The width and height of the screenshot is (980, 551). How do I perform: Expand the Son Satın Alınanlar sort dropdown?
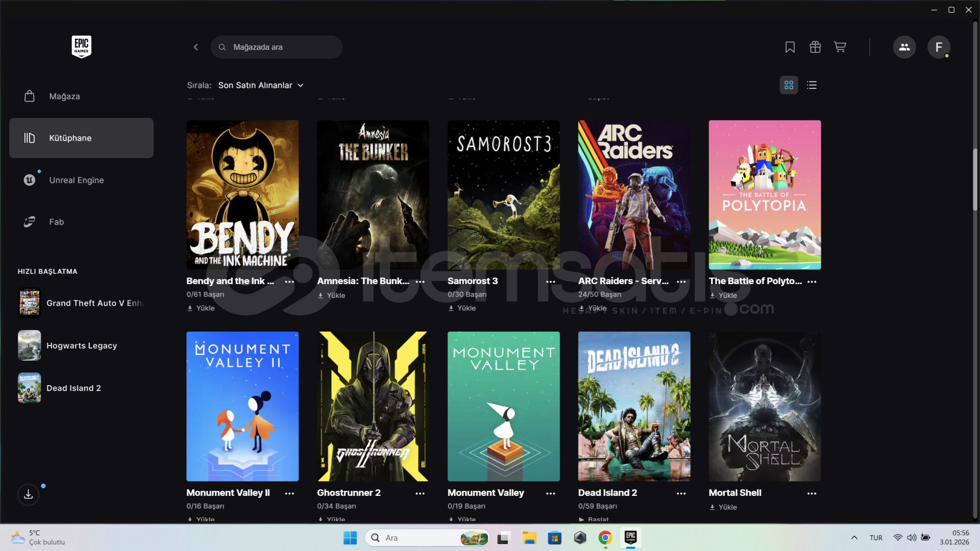[x=261, y=85]
